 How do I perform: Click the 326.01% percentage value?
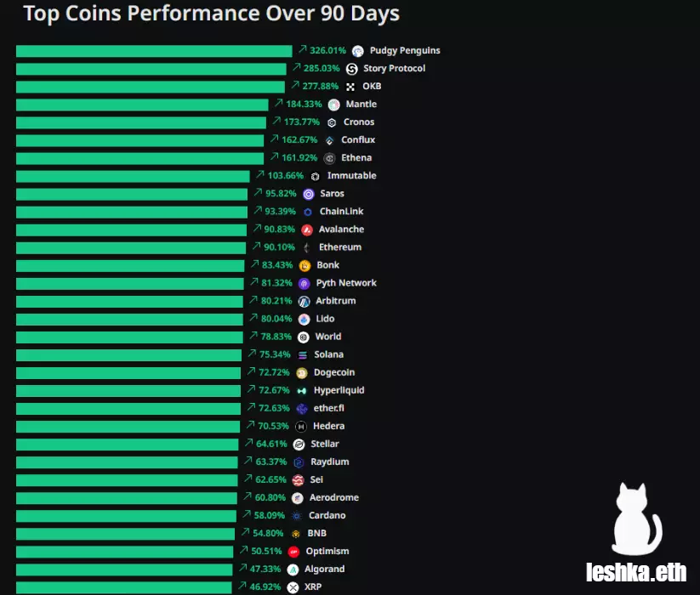click(x=327, y=51)
